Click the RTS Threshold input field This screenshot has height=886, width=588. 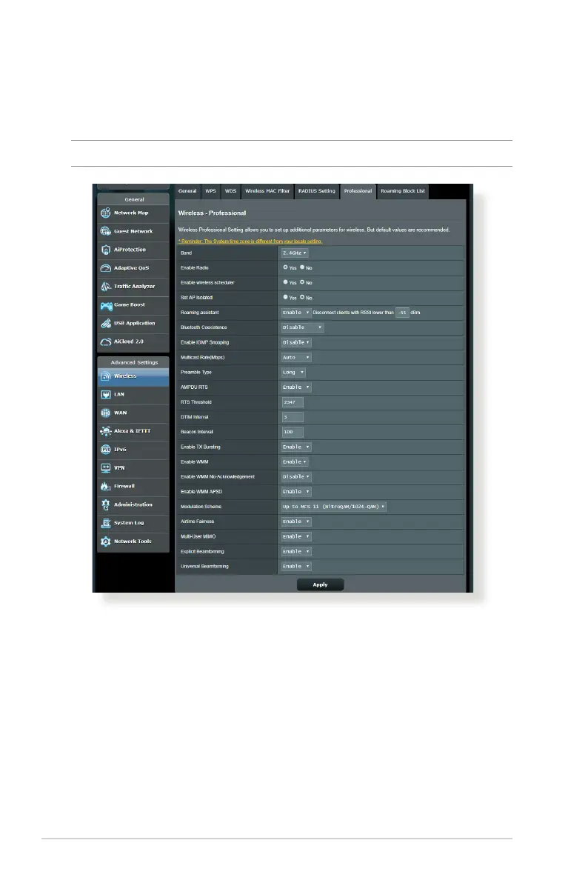[293, 402]
